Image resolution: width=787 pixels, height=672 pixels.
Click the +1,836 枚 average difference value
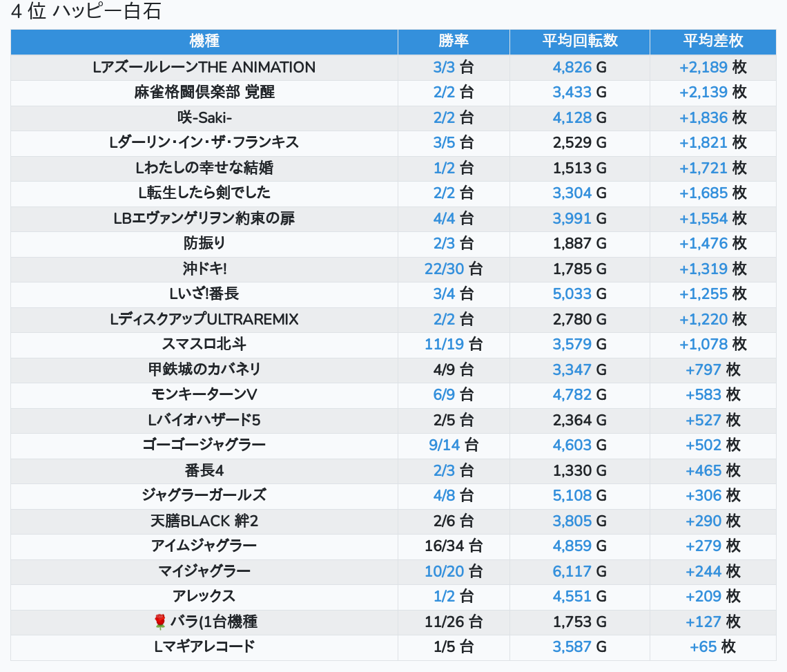pos(713,117)
